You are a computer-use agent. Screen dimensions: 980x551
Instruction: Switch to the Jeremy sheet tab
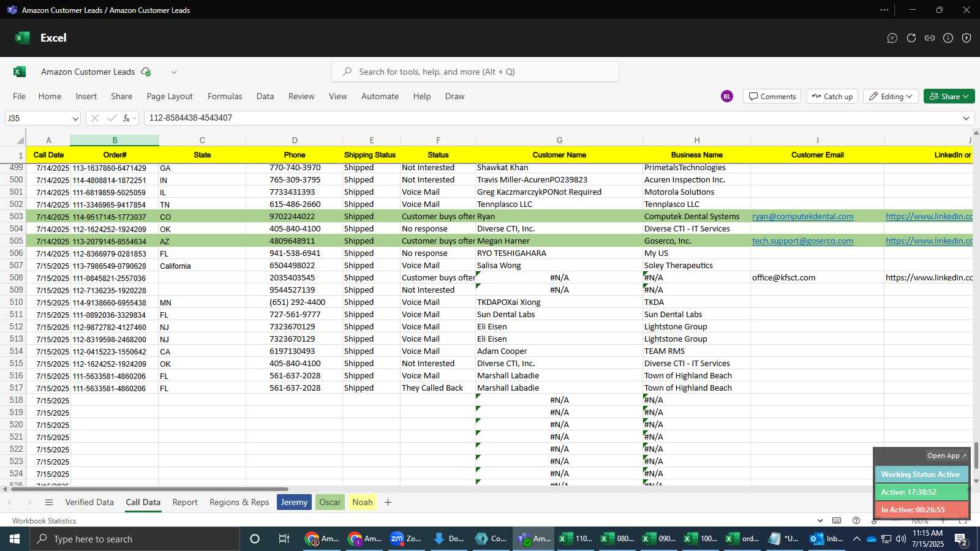click(x=294, y=502)
